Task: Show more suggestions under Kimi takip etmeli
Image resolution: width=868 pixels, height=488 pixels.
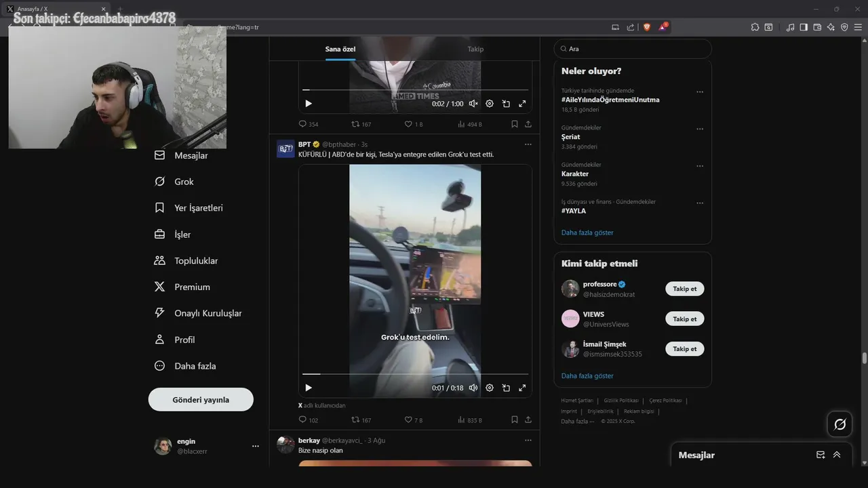Action: [587, 375]
